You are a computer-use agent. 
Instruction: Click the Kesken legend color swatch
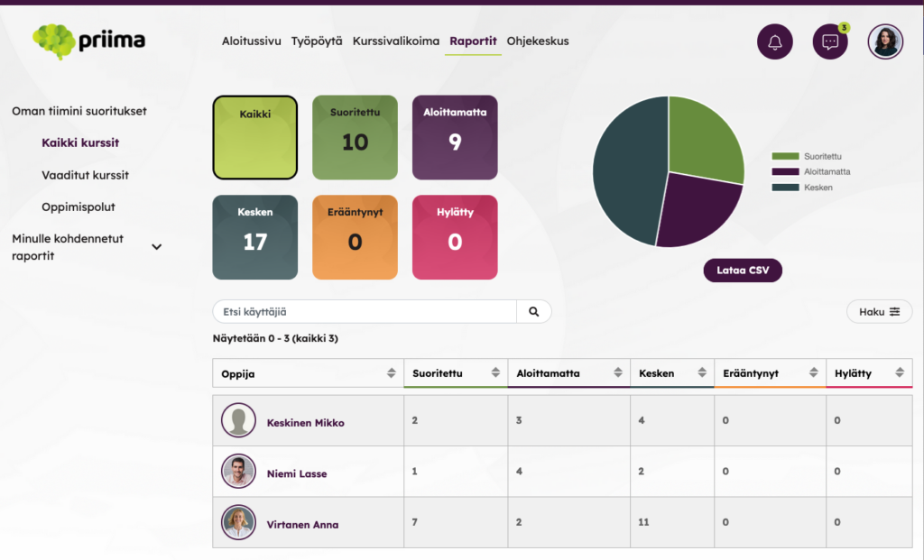coord(785,188)
